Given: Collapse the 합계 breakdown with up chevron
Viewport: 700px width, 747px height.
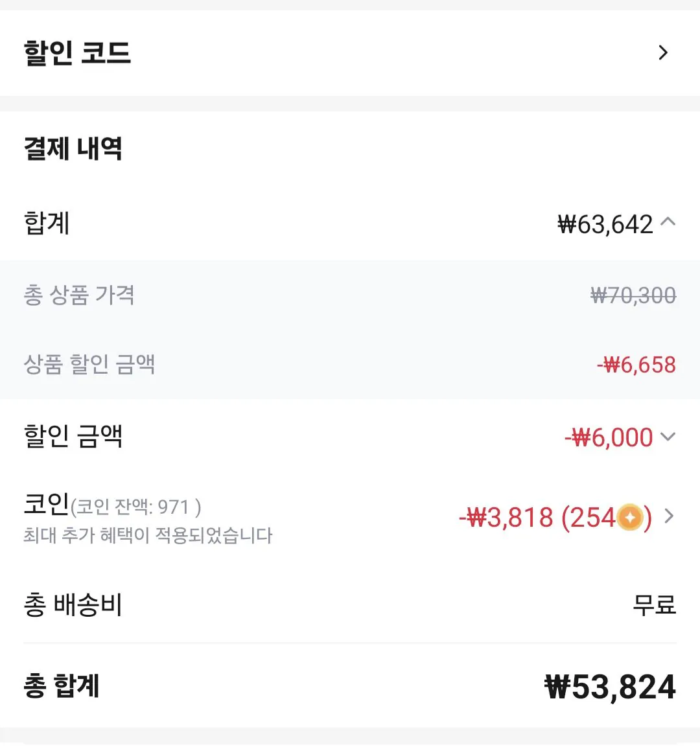Looking at the screenshot, I should click(668, 222).
